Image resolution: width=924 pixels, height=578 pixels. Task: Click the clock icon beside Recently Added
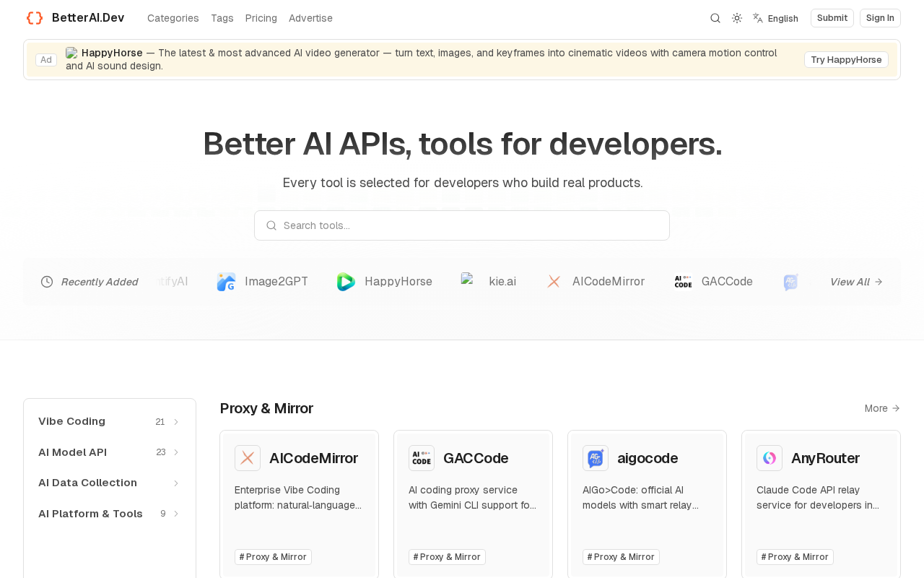[x=47, y=282]
